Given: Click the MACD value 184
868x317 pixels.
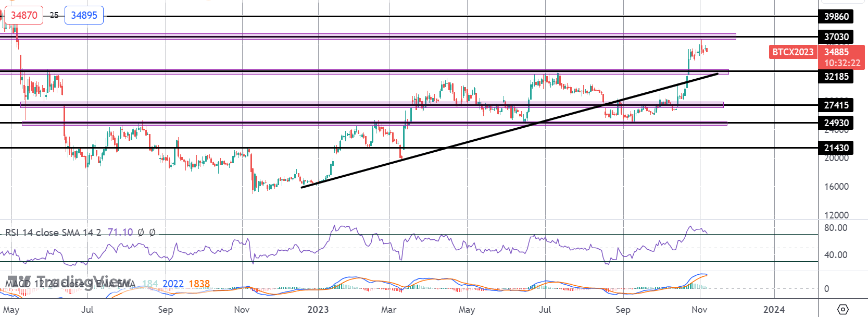Looking at the screenshot, I should coord(150,284).
